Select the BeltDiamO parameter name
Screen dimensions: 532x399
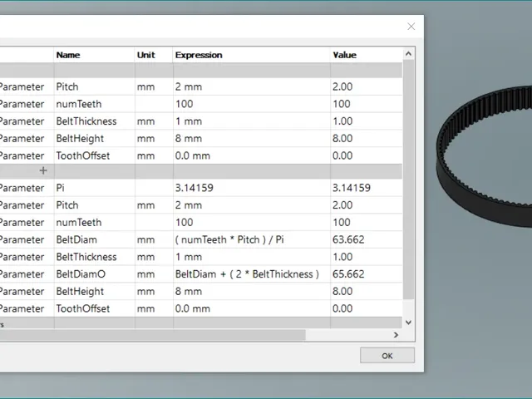pos(94,274)
